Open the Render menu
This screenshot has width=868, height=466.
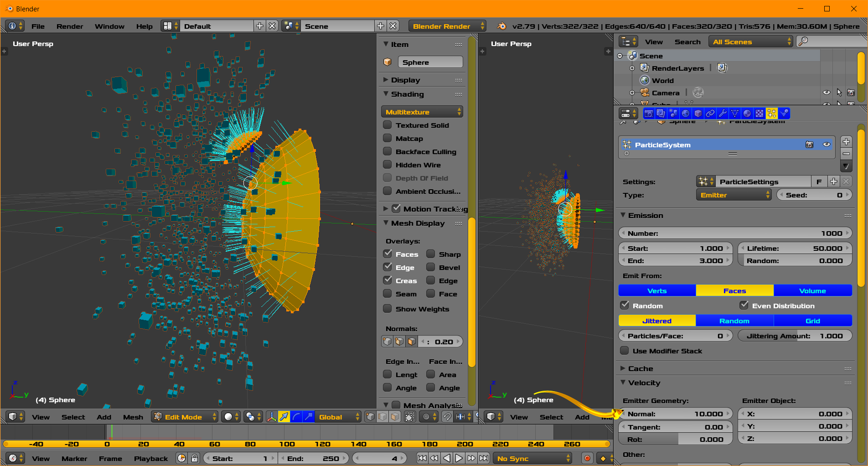coord(70,26)
